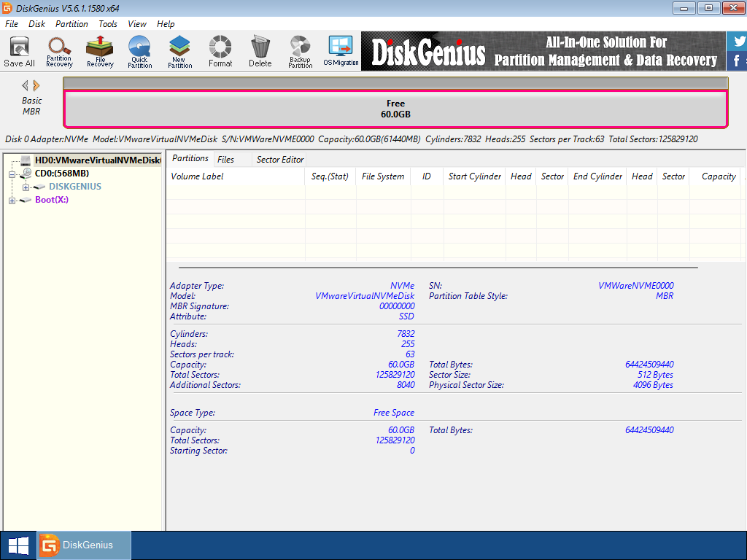Click the Format toolbar icon
747x560 pixels.
pyautogui.click(x=220, y=52)
